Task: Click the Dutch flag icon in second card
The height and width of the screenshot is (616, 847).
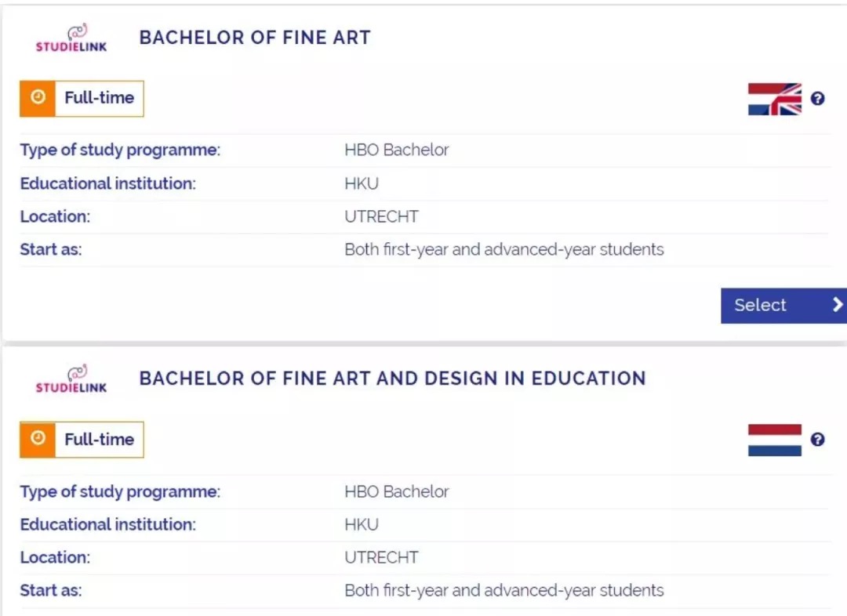Action: [x=775, y=440]
